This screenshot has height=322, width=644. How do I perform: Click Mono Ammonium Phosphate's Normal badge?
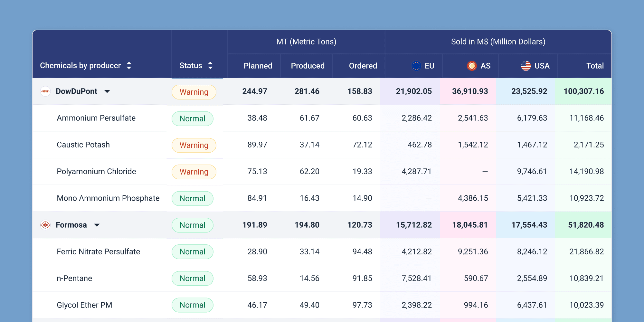[x=193, y=198]
